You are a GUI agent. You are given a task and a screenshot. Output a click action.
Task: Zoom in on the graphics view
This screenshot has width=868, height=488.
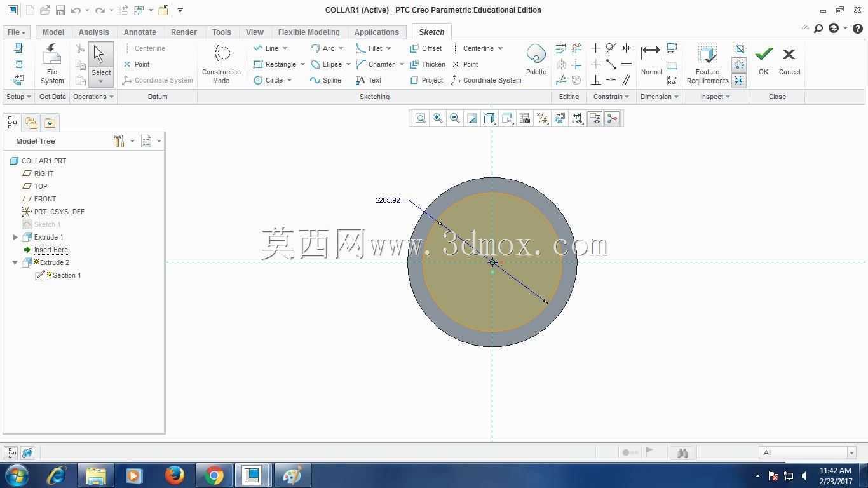coord(438,118)
